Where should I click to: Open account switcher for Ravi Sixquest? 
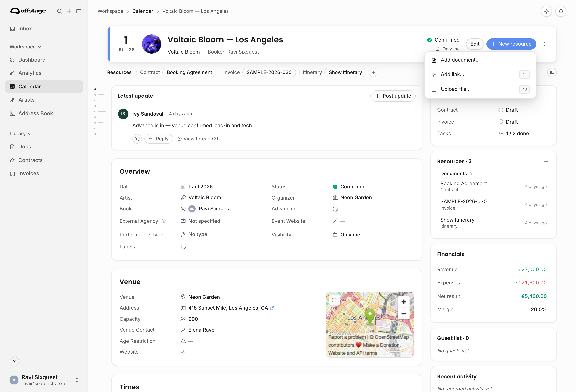point(44,380)
